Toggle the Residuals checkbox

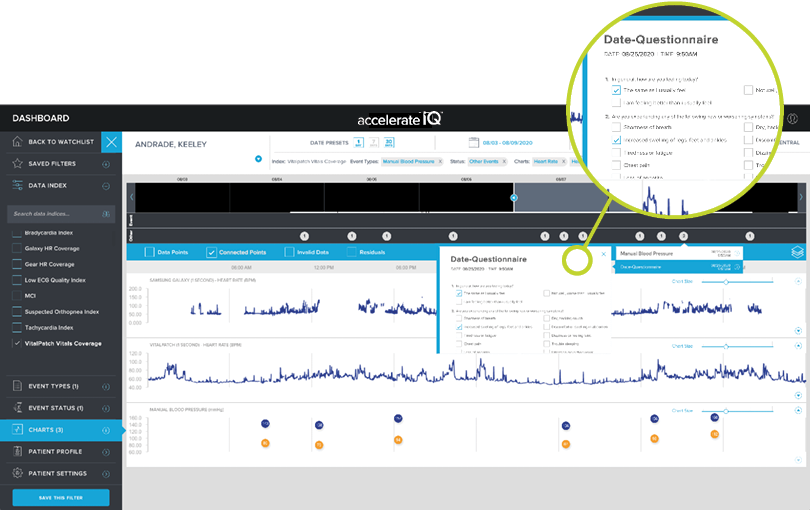pos(352,252)
